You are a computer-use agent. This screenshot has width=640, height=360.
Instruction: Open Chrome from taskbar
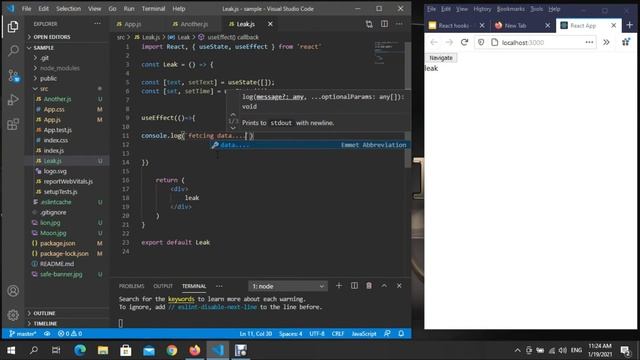point(172,350)
